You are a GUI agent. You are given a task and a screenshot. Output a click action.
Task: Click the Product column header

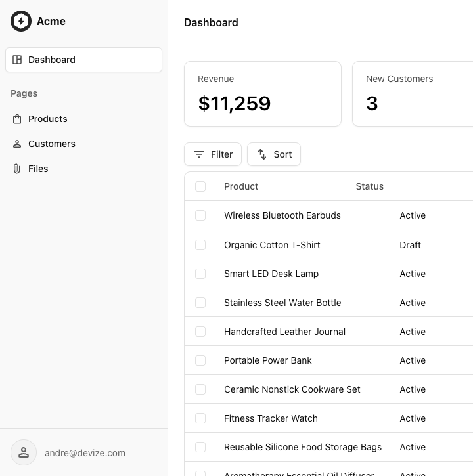coord(241,186)
